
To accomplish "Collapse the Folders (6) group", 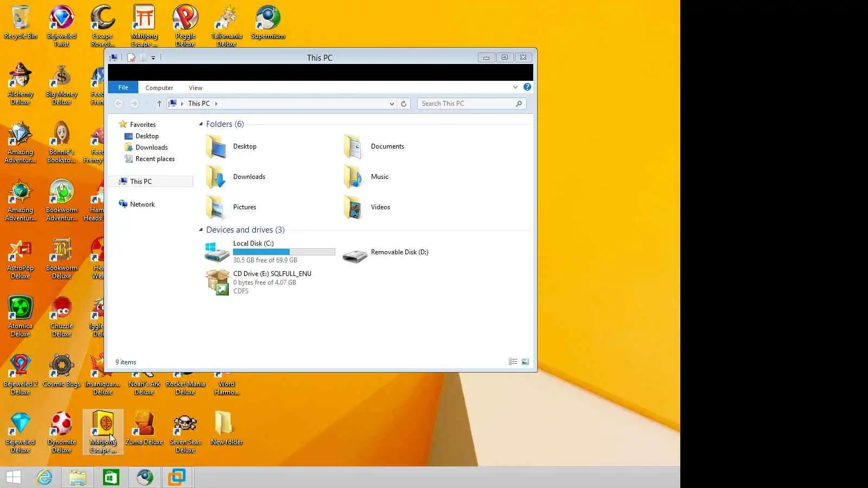I will pos(201,124).
